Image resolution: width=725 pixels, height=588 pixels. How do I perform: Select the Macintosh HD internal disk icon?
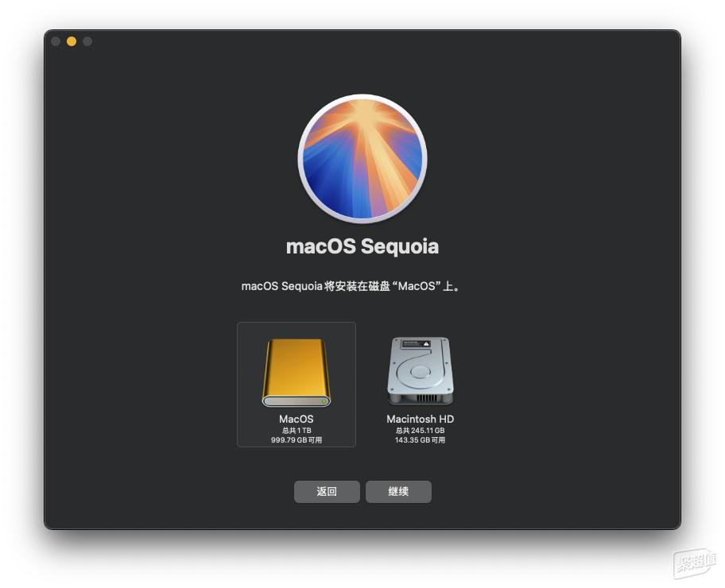tap(420, 371)
